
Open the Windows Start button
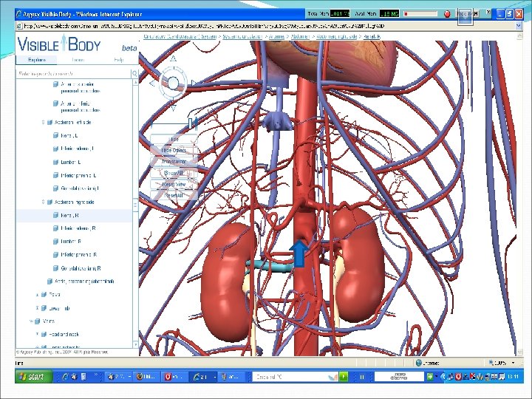(33, 377)
